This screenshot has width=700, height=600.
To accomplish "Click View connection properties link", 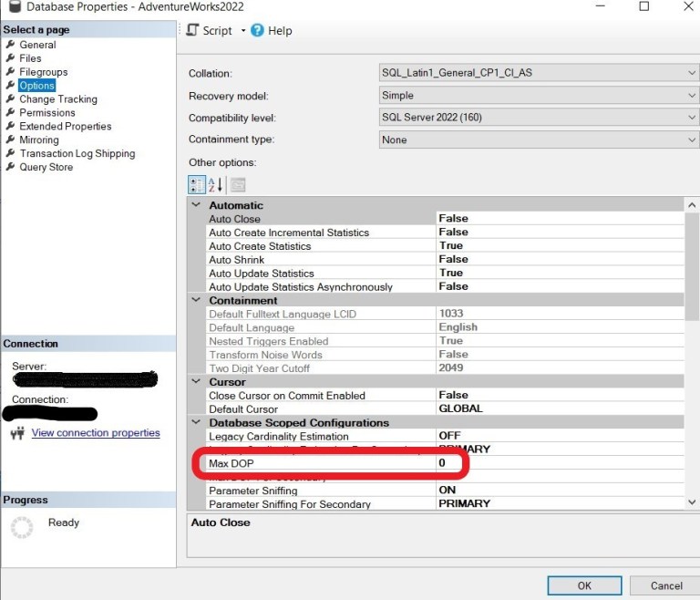I will click(96, 433).
